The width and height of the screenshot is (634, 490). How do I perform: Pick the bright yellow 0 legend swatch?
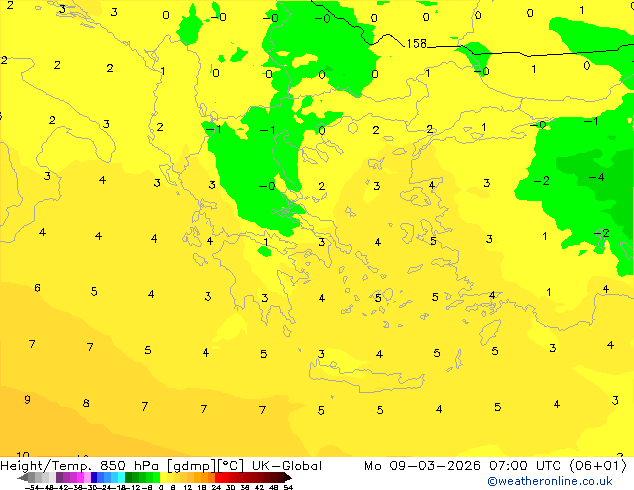click(x=163, y=477)
